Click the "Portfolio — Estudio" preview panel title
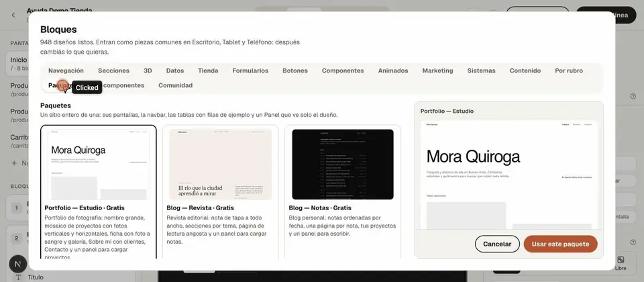This screenshot has height=282, width=644. point(447,111)
